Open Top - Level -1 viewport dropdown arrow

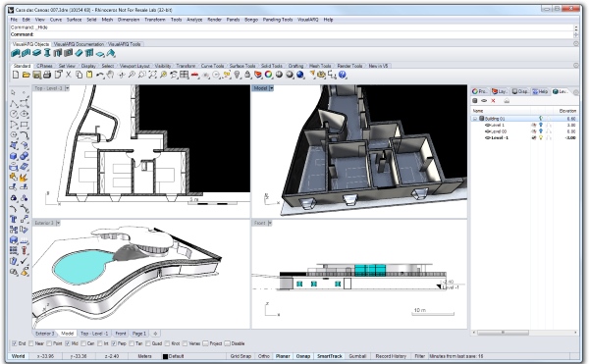67,88
